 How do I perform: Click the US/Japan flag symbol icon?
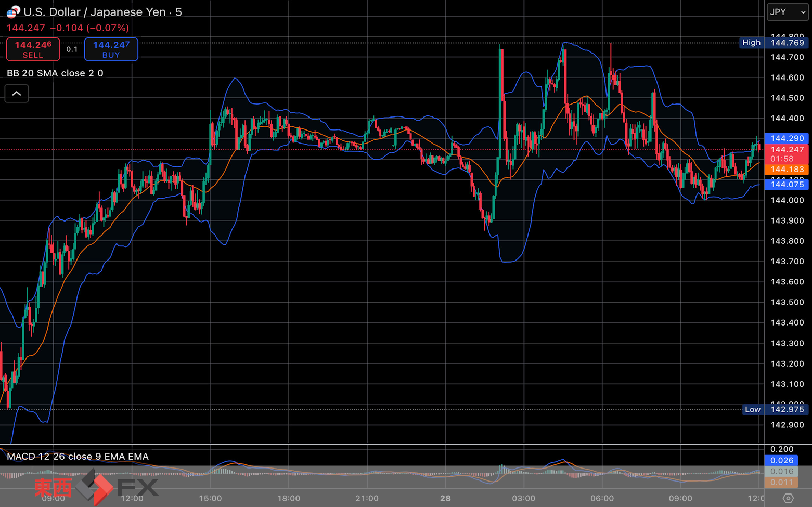13,11
